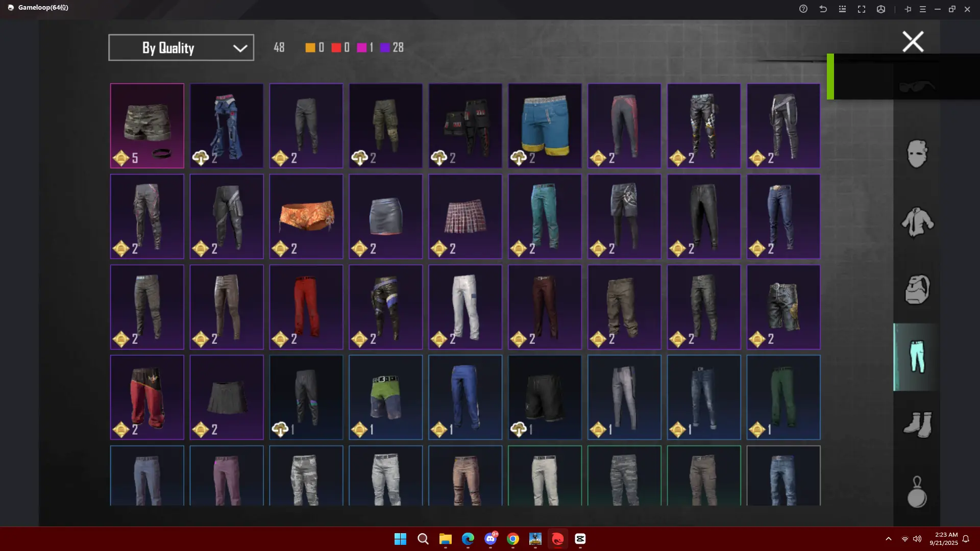
Task: Click the orange quality color filter
Action: (310, 47)
